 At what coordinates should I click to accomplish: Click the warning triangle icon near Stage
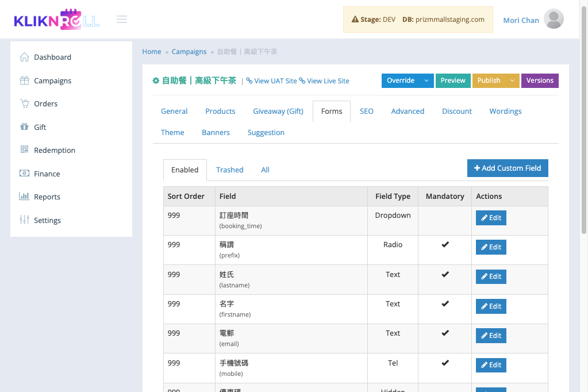tap(355, 19)
